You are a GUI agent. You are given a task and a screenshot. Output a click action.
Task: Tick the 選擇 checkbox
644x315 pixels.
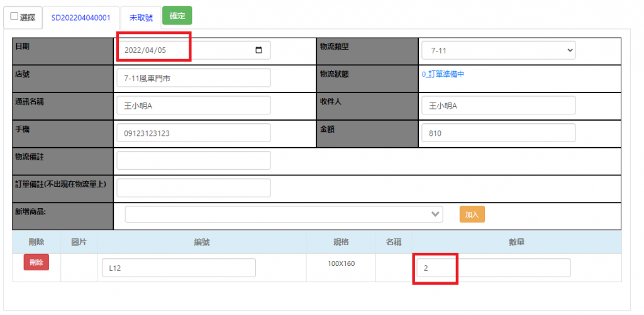pyautogui.click(x=14, y=16)
